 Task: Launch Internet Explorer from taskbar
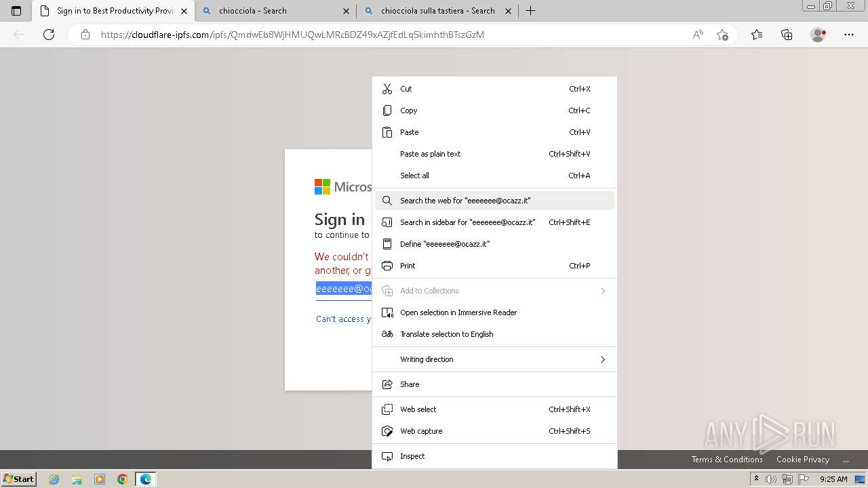tap(54, 479)
